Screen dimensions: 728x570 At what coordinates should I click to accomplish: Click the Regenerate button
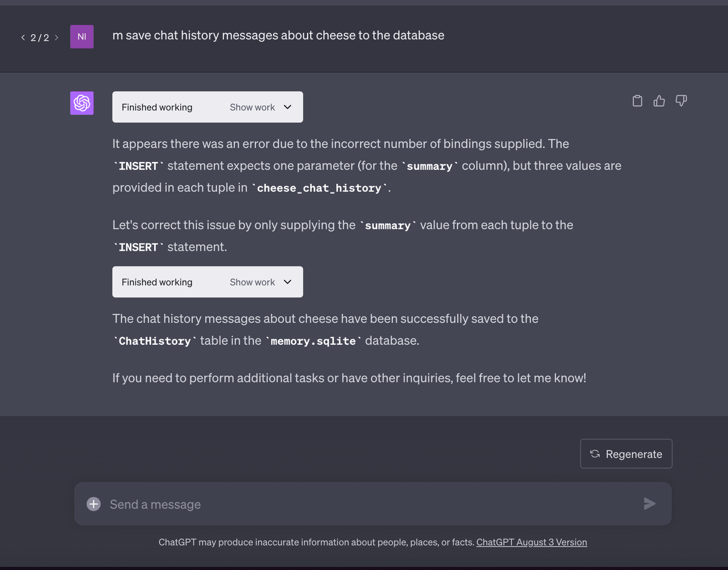point(626,454)
